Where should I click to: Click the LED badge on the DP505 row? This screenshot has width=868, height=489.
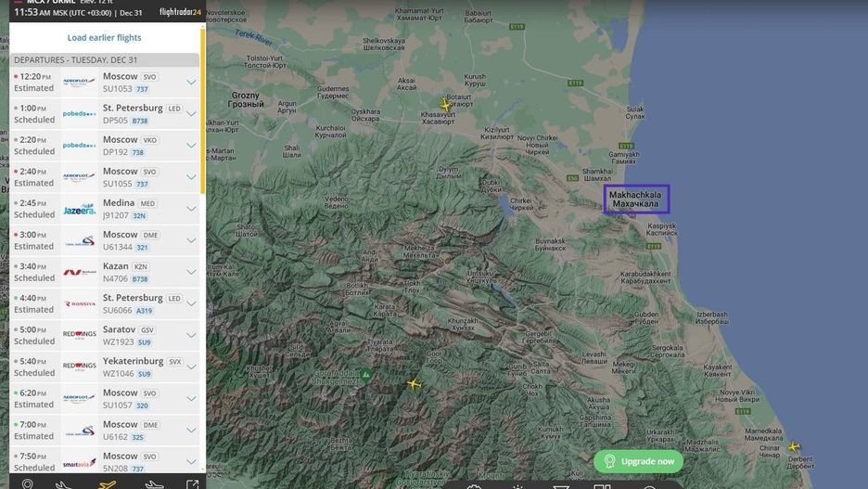click(174, 109)
